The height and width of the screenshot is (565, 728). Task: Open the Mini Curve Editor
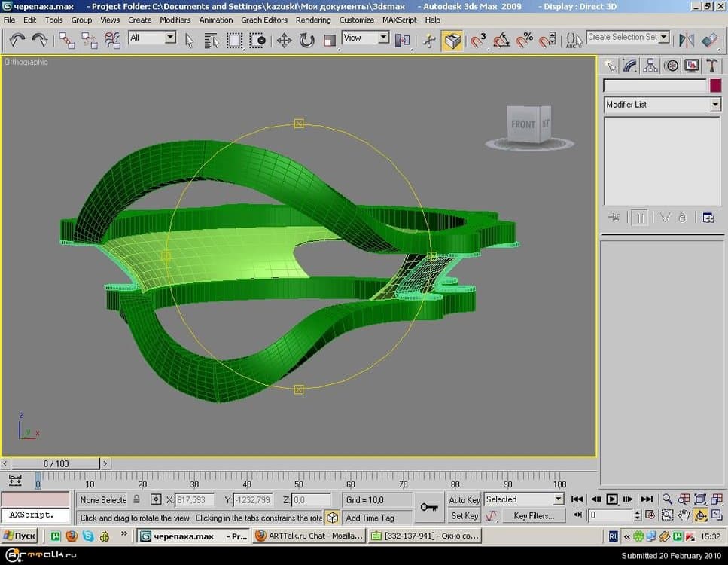click(x=15, y=480)
